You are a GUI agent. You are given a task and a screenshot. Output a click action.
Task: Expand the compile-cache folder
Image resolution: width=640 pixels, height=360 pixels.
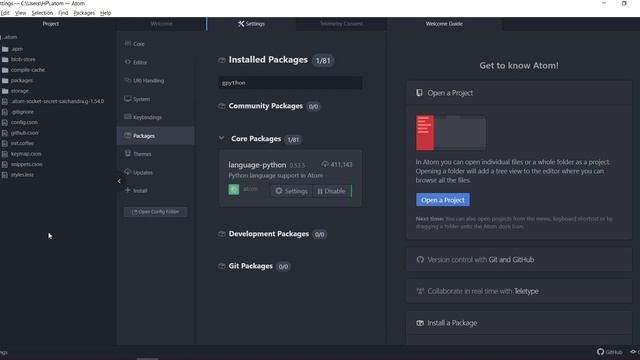[28, 70]
